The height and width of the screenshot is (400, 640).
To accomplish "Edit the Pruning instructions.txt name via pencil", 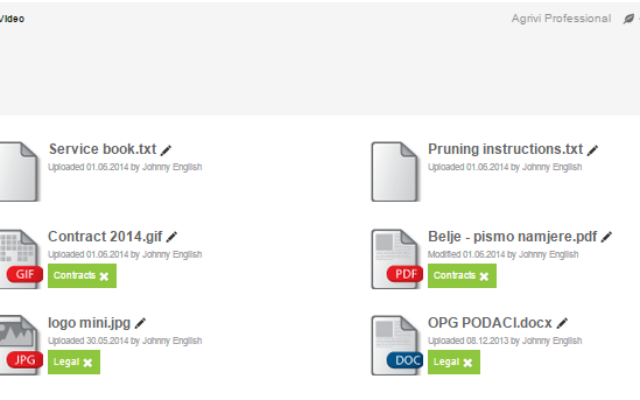I will click(x=593, y=150).
